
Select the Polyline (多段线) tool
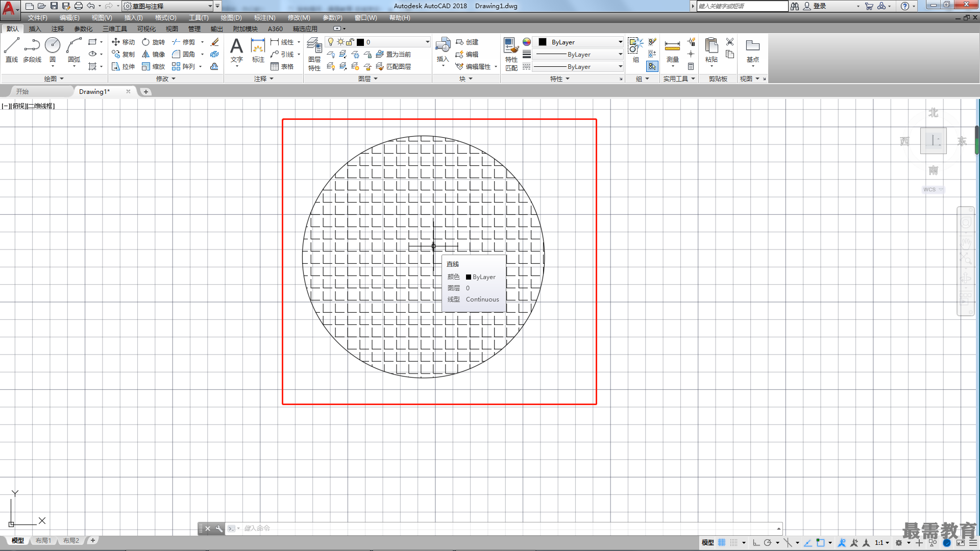[x=32, y=50]
